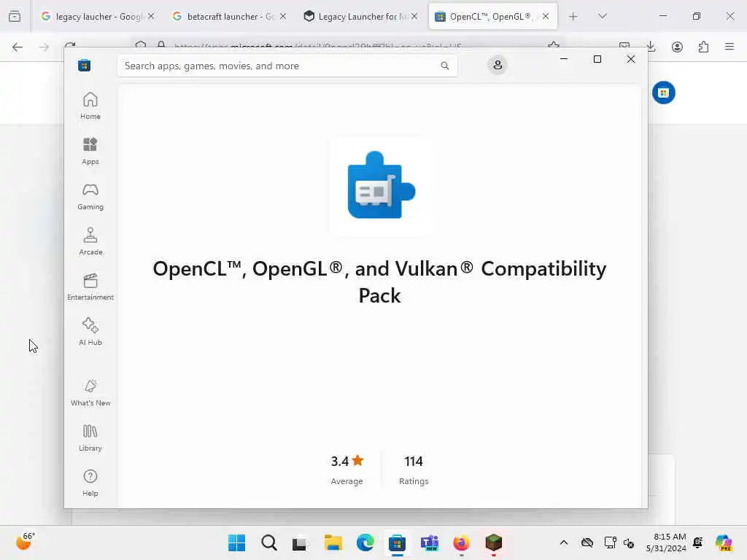The width and height of the screenshot is (747, 560).
Task: Click the network display tray icon
Action: pos(610,542)
